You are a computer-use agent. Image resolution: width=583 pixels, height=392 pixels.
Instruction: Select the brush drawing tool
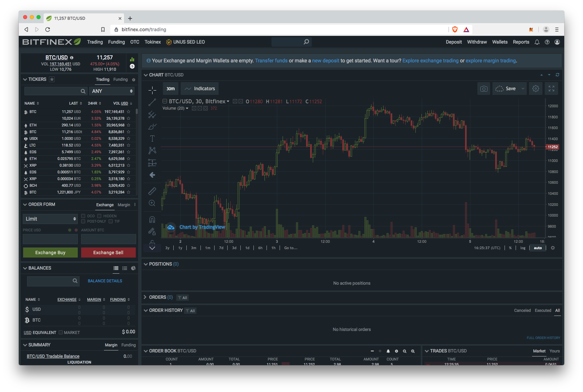pyautogui.click(x=152, y=127)
